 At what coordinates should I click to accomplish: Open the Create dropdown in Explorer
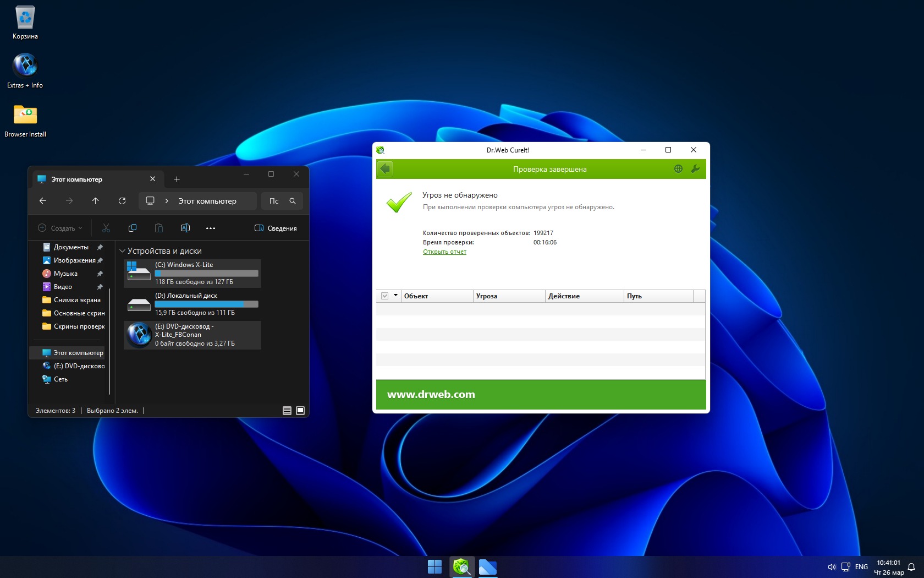pos(60,228)
